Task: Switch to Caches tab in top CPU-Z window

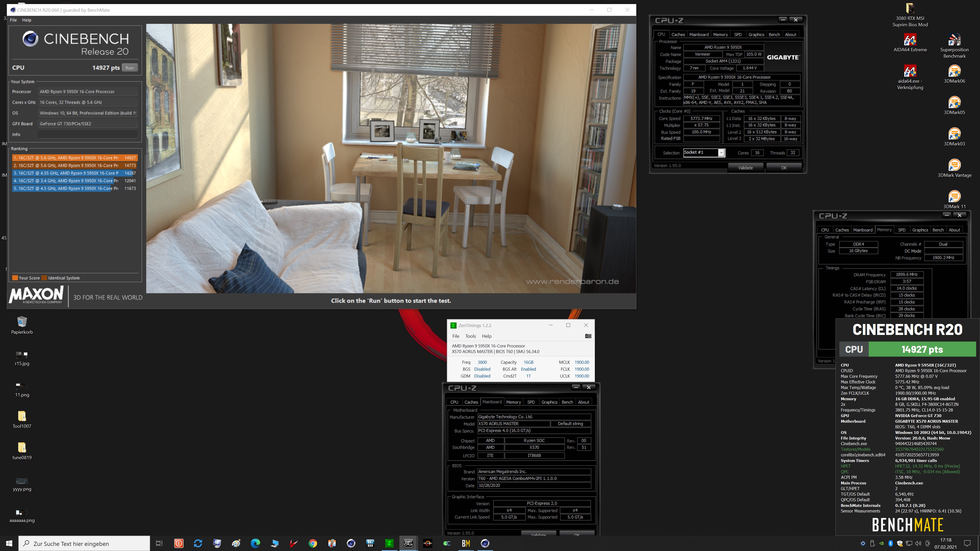Action: click(x=678, y=34)
